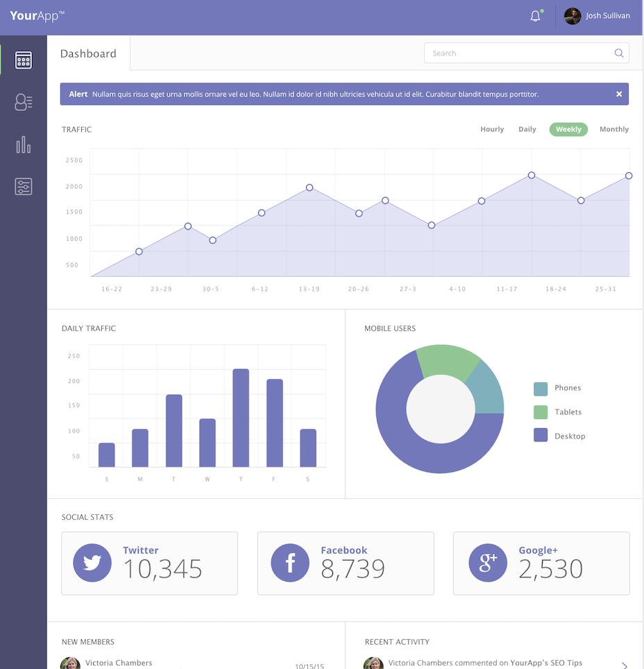Select the Dashboard calendar icon in sidebar
This screenshot has height=669, width=644.
coord(23,60)
